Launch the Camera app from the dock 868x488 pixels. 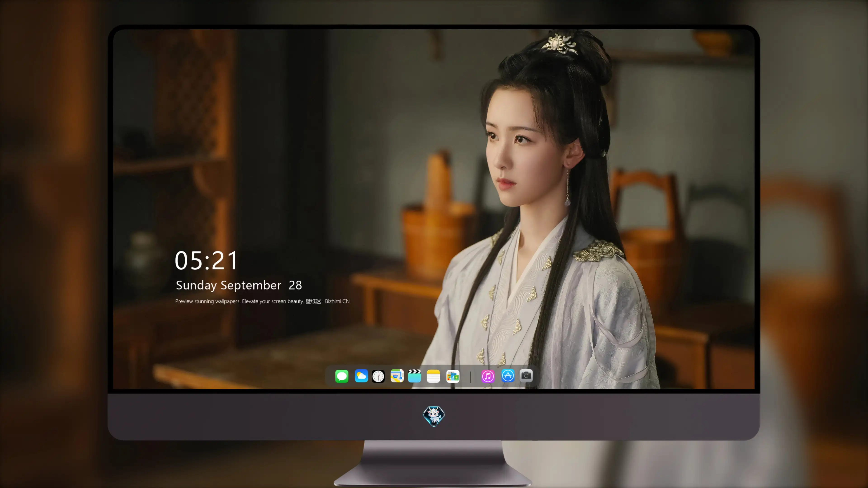[526, 376]
